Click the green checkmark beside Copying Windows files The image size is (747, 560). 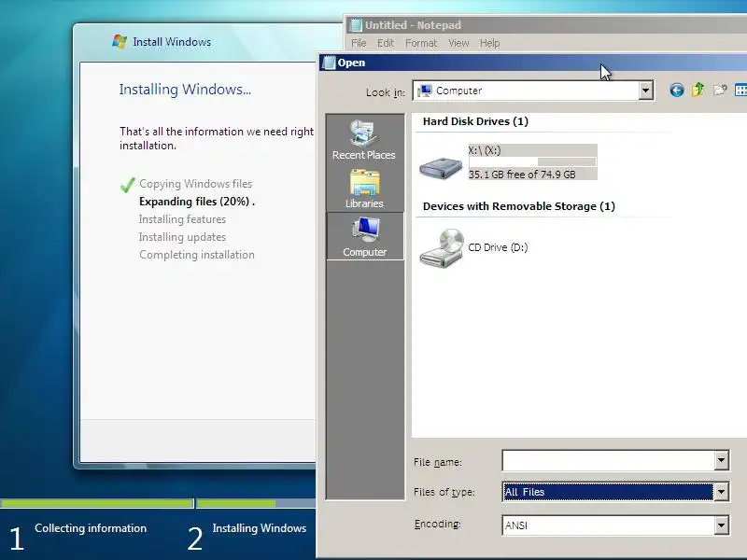pos(127,185)
